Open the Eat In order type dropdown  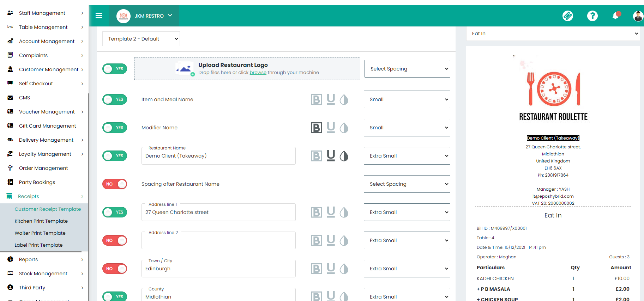(x=553, y=33)
